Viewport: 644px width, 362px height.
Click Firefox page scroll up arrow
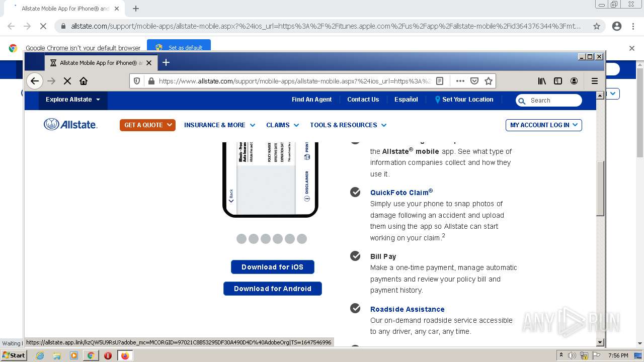pyautogui.click(x=600, y=95)
